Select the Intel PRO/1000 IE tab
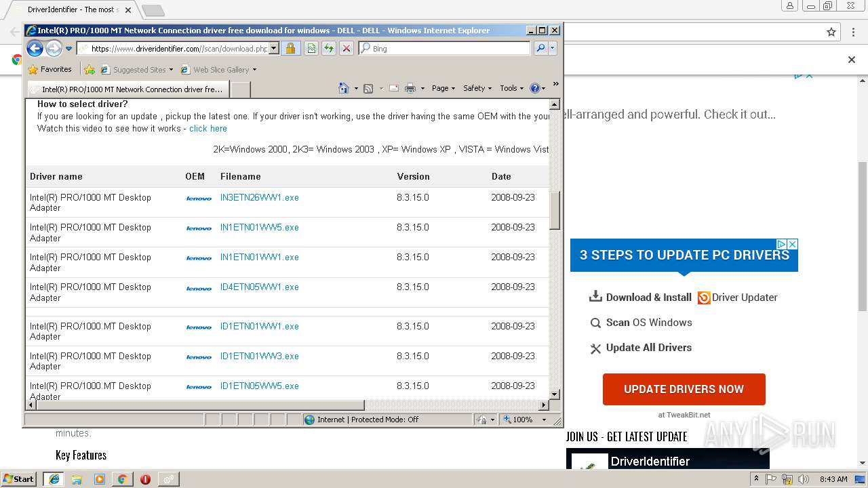 [127, 89]
